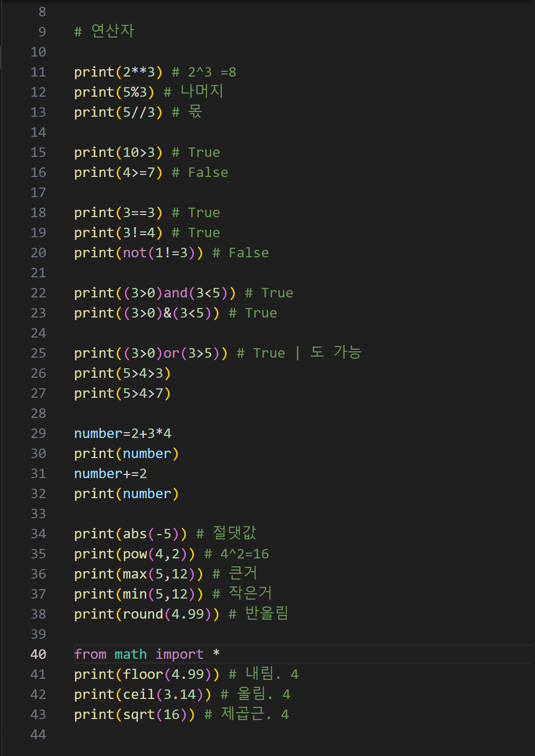Click 'print(number)' on line 30
This screenshot has width=535, height=756.
pyautogui.click(x=127, y=453)
